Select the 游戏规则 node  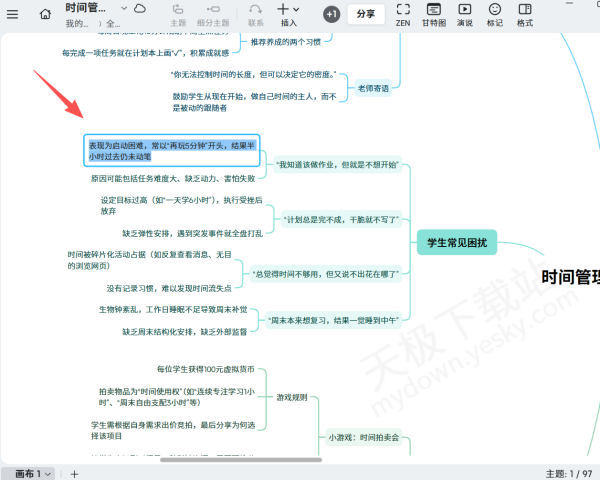click(x=292, y=397)
